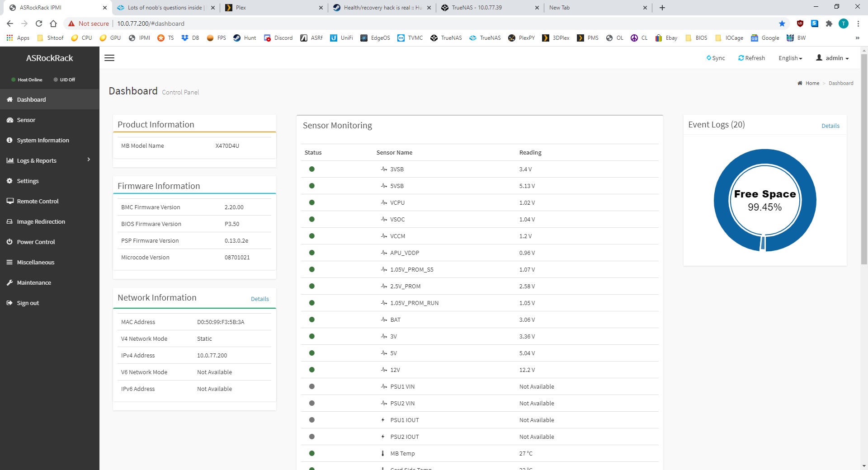Open Event Logs Details link
The width and height of the screenshot is (868, 470).
click(x=830, y=126)
